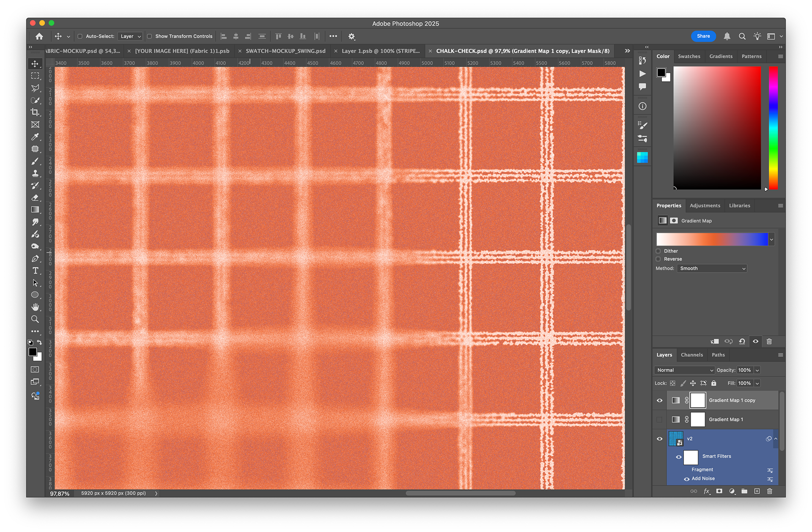Hide the Gradient Map 1 copy layer
This screenshot has height=532, width=812.
tap(659, 400)
